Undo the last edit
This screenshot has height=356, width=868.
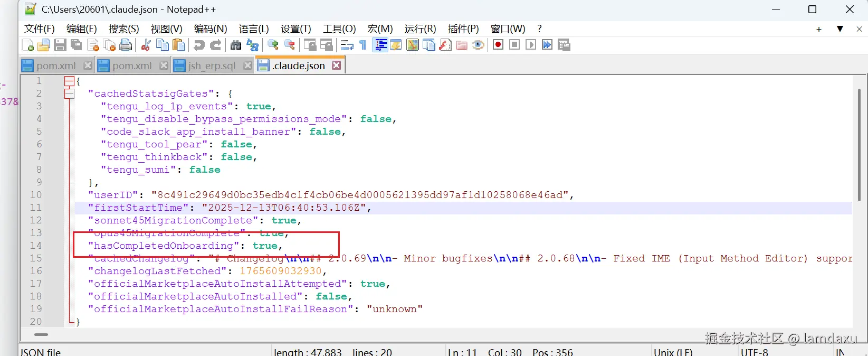pyautogui.click(x=199, y=45)
